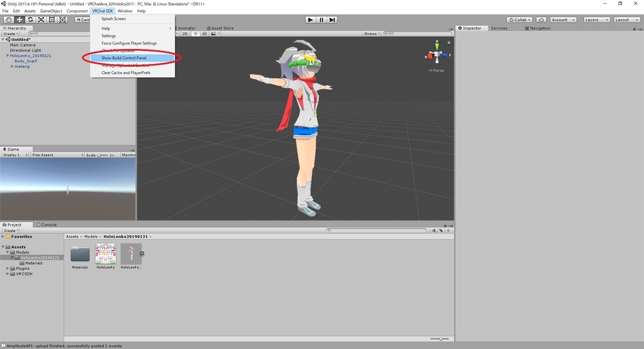Open Settings in VRChat SDK menu

tap(132, 36)
